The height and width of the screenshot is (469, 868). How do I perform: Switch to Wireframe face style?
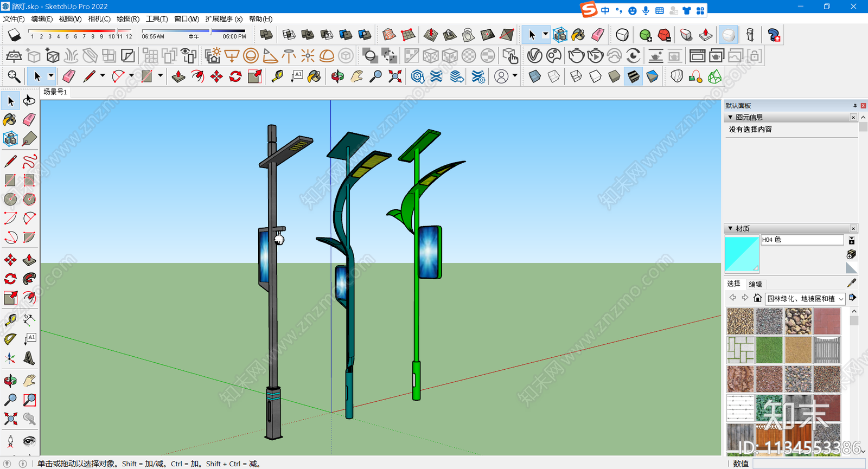(x=576, y=76)
